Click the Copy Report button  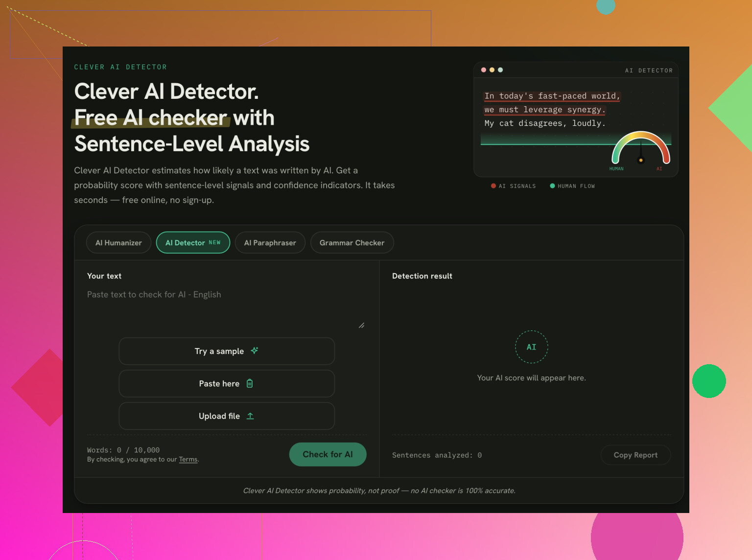pyautogui.click(x=635, y=455)
